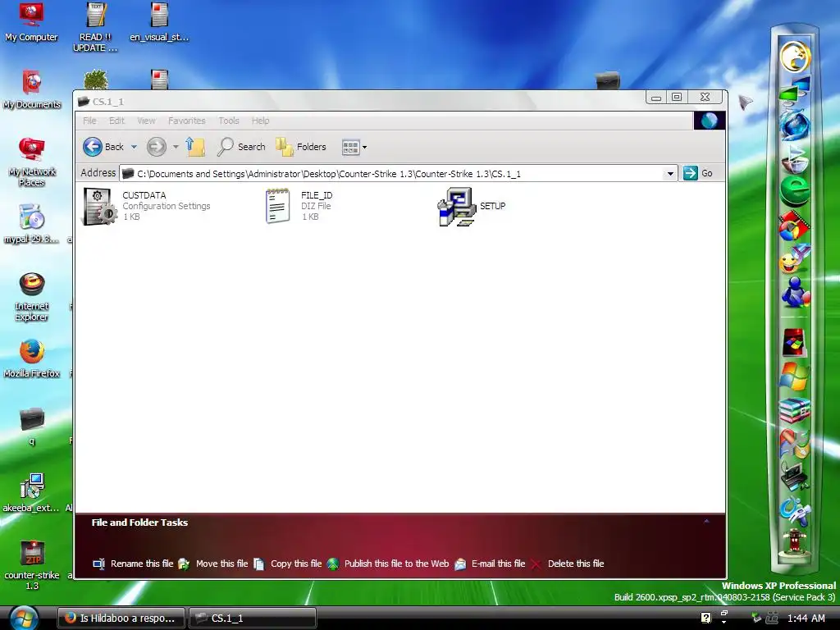
Task: Click the Forward navigation arrow
Action: point(157,146)
